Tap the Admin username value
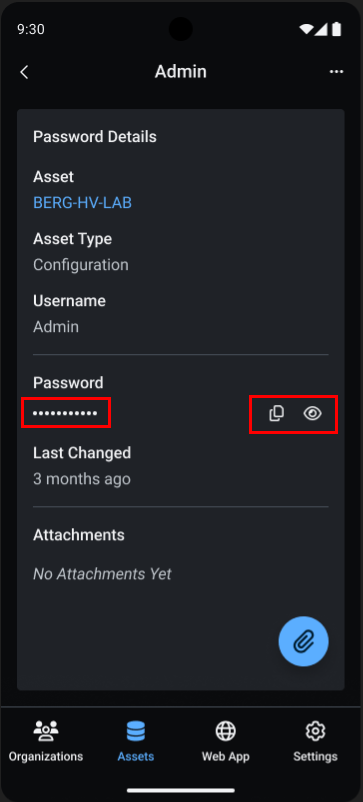Image resolution: width=363 pixels, height=802 pixels. pos(56,327)
